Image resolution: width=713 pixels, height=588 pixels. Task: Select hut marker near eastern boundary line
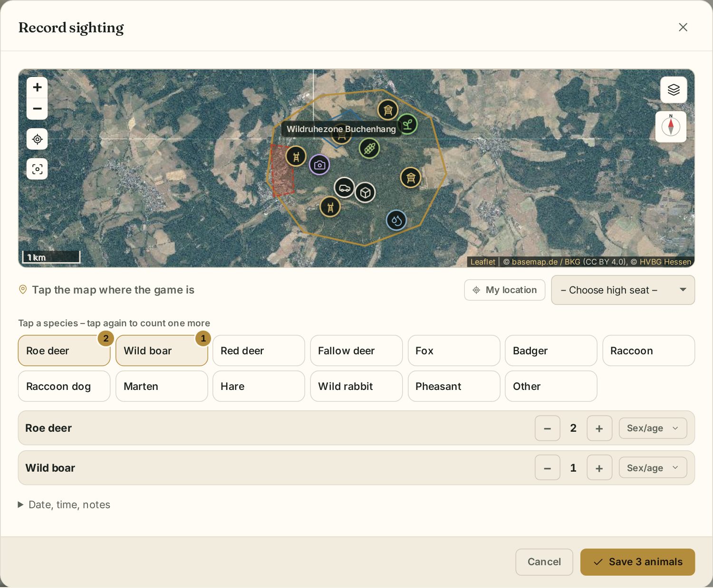(x=411, y=178)
